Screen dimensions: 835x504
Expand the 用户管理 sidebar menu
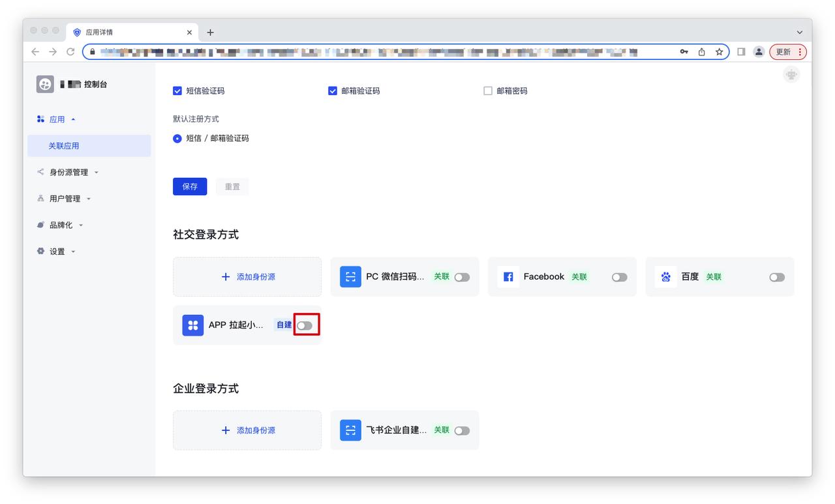coord(65,199)
